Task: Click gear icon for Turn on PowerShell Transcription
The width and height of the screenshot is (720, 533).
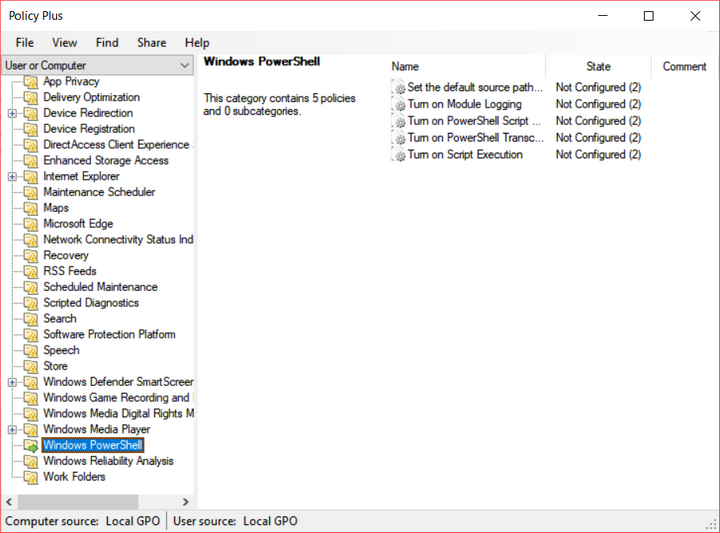Action: tap(399, 138)
